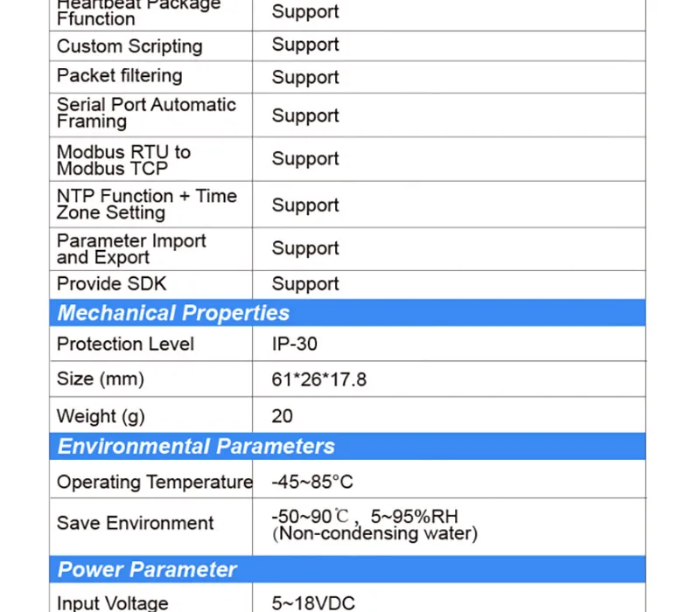Viewport: 700px width, 612px height.
Task: Click the Mechanical Properties section header
Action: [347, 313]
